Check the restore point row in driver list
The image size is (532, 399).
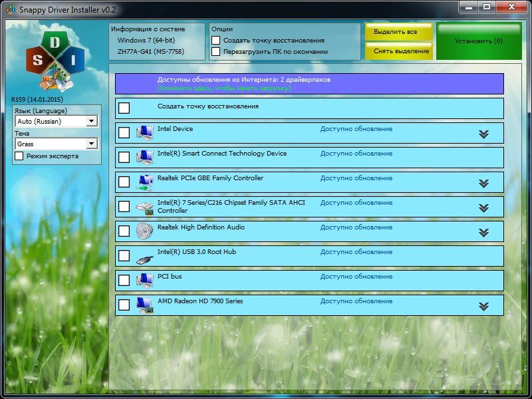click(x=124, y=108)
